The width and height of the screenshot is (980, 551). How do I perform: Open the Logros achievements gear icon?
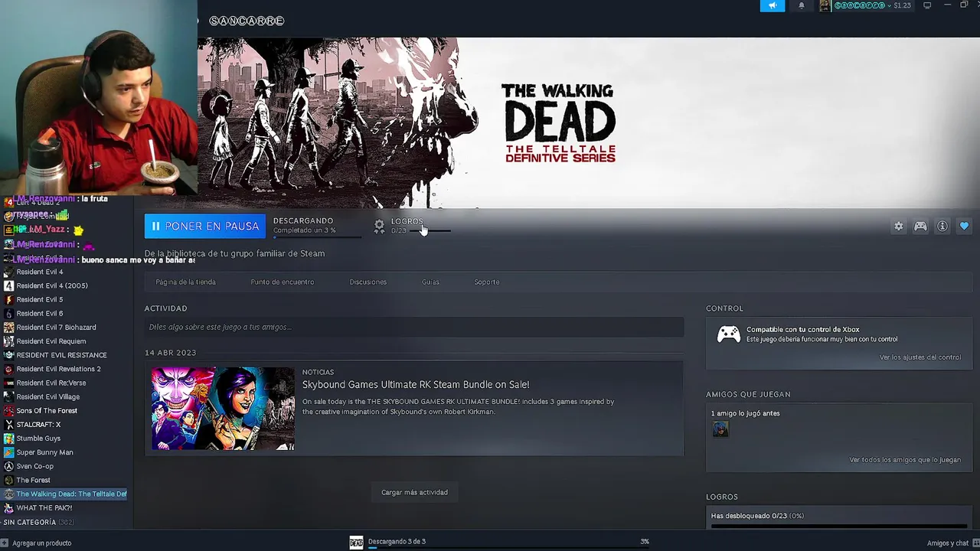[x=379, y=226]
